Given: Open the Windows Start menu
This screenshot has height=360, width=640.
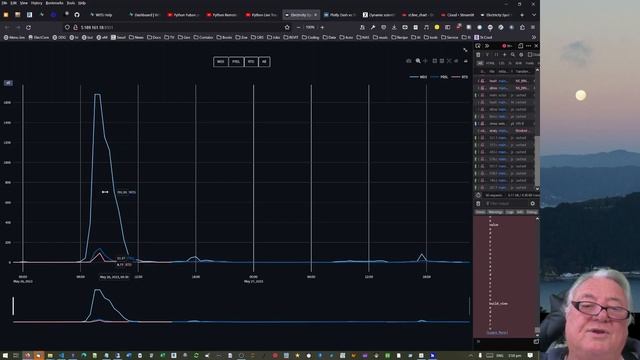Looking at the screenshot, I should [x=5, y=356].
